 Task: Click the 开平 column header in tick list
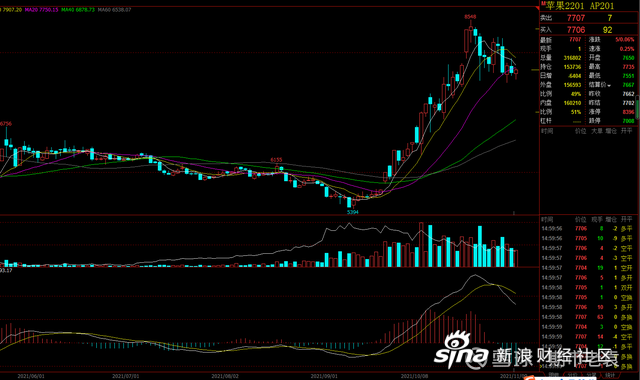click(627, 220)
